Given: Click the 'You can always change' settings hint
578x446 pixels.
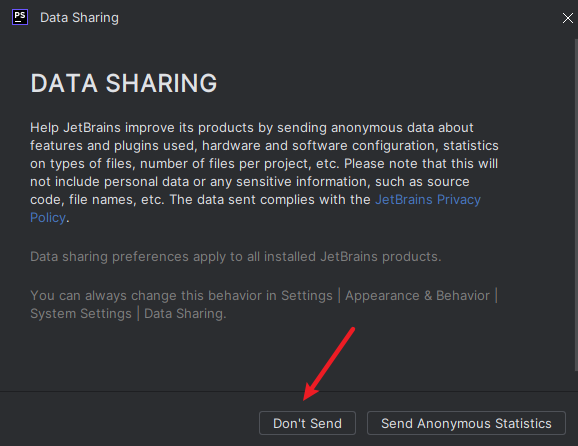Looking at the screenshot, I should pyautogui.click(x=264, y=304).
